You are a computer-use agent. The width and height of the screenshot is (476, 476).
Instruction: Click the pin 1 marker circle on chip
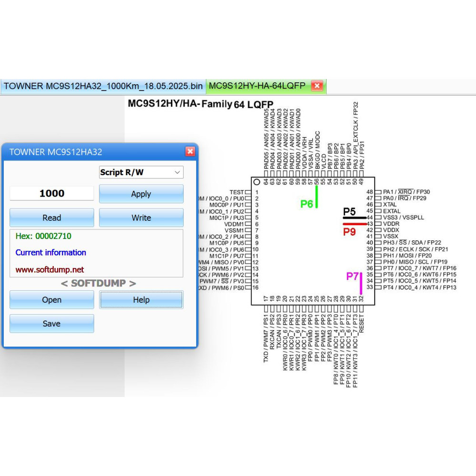coord(257,182)
